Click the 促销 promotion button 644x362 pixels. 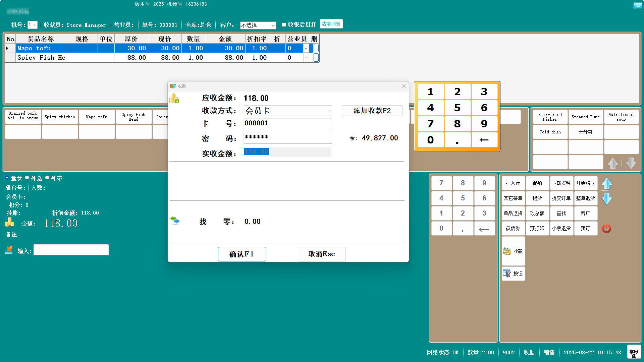coord(537,183)
